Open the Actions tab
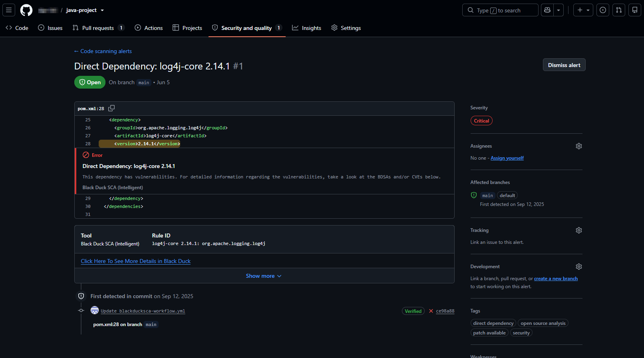 [x=149, y=28]
